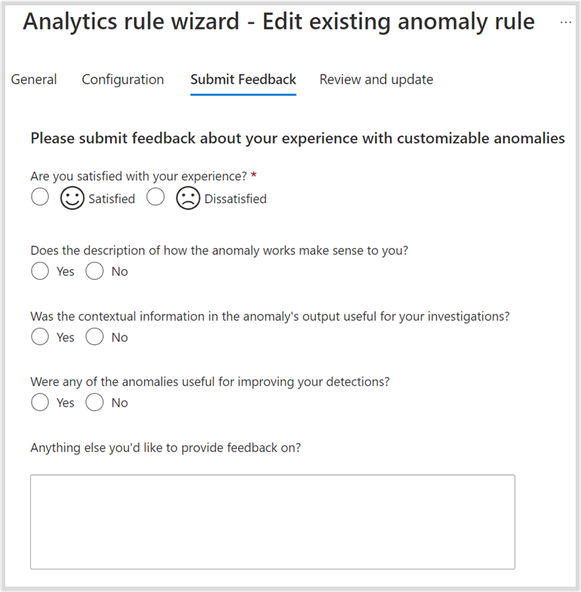
Task: Click the Analytics rule wizard page title
Action: pyautogui.click(x=279, y=21)
